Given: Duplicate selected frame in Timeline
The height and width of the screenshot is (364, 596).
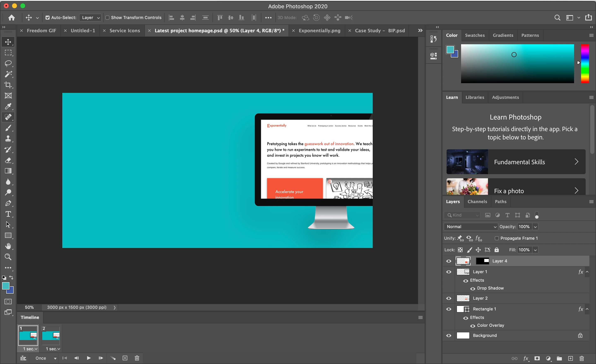Looking at the screenshot, I should click(x=125, y=358).
